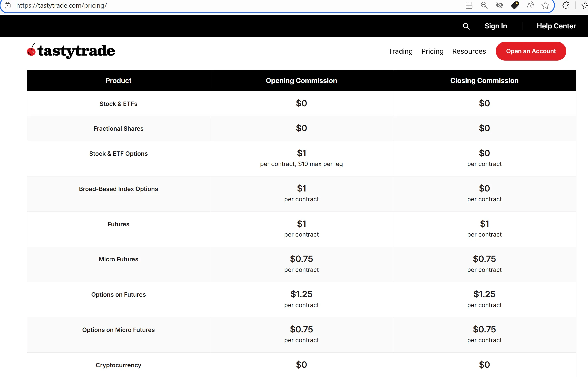Click the Product column header
The height and width of the screenshot is (377, 588).
click(118, 81)
